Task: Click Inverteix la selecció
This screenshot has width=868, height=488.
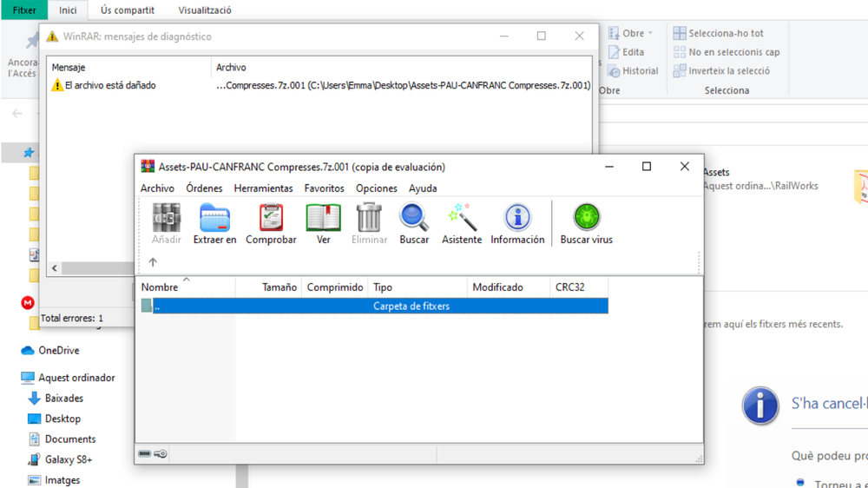Action: [x=721, y=71]
